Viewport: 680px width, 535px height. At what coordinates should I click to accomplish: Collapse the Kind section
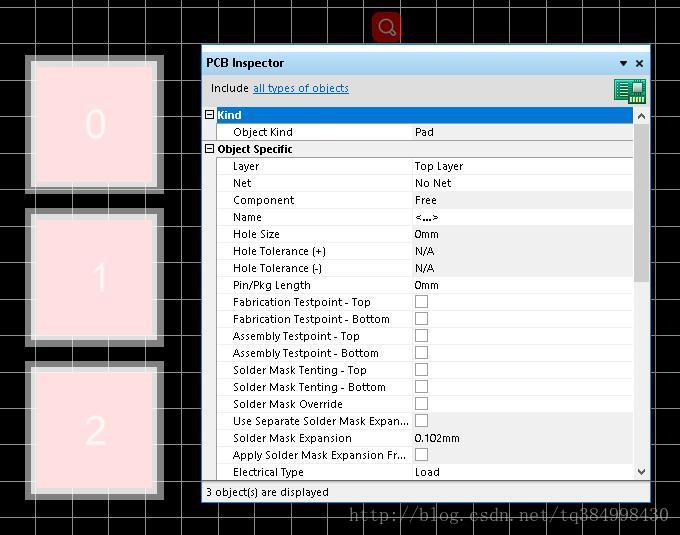(x=209, y=114)
